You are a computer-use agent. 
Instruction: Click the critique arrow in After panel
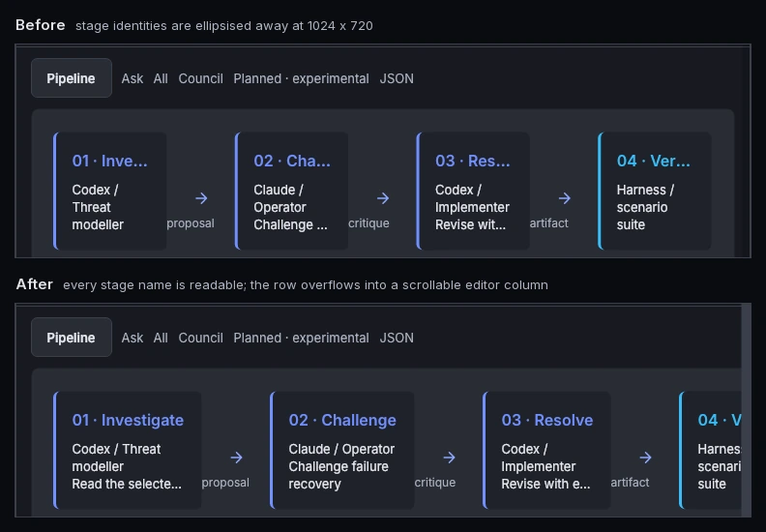pos(450,458)
